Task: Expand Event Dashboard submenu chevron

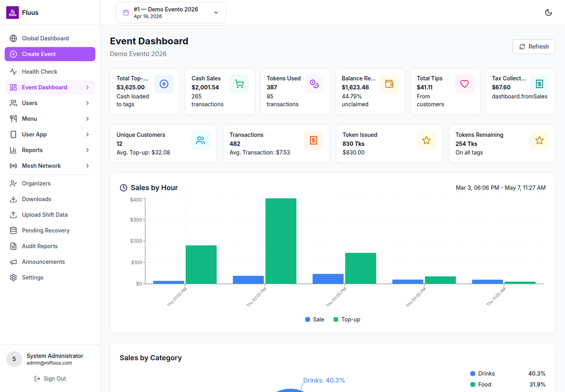Action: [x=87, y=87]
